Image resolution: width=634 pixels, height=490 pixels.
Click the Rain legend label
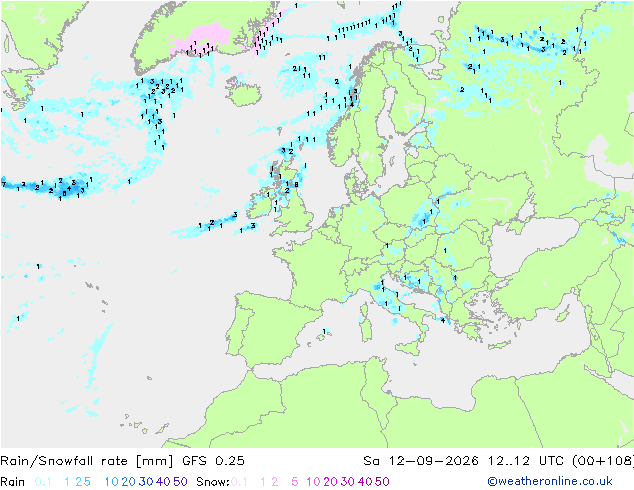tap(13, 482)
